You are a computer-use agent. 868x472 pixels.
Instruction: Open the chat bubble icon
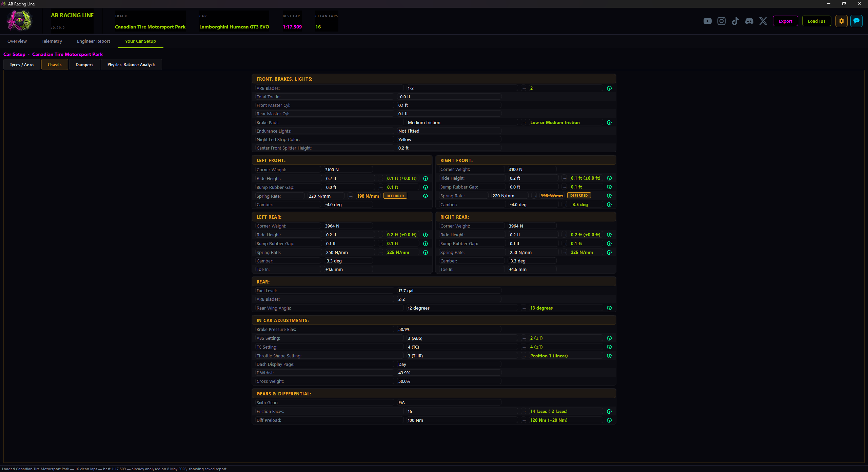pyautogui.click(x=856, y=21)
